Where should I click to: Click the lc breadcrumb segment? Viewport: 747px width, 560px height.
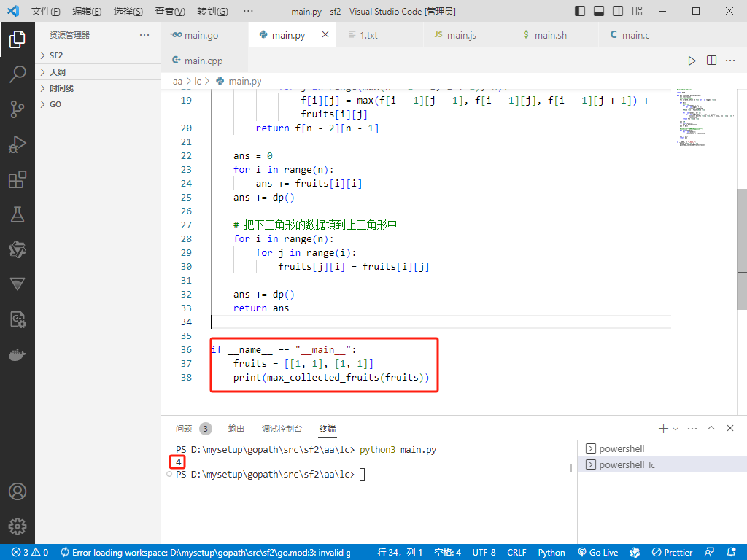197,82
